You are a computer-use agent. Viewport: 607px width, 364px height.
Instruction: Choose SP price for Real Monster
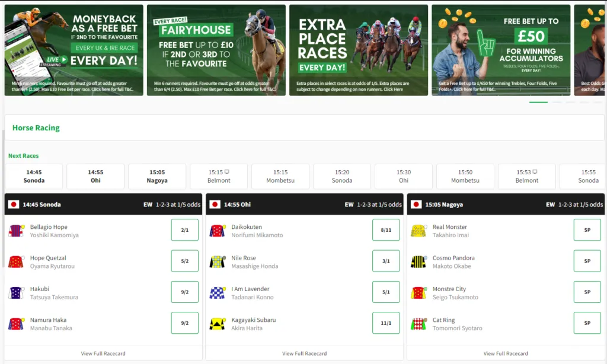(x=587, y=230)
